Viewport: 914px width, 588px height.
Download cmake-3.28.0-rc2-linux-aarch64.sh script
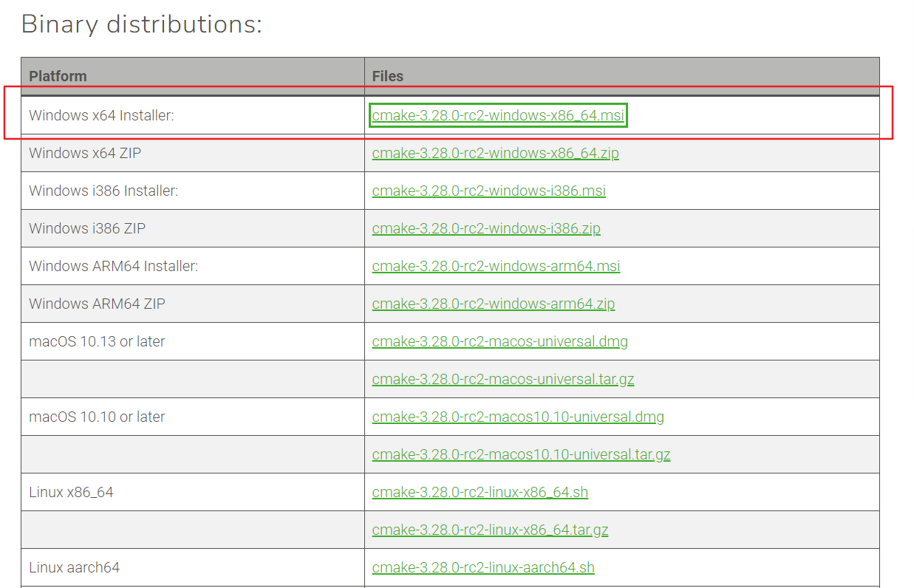[483, 567]
